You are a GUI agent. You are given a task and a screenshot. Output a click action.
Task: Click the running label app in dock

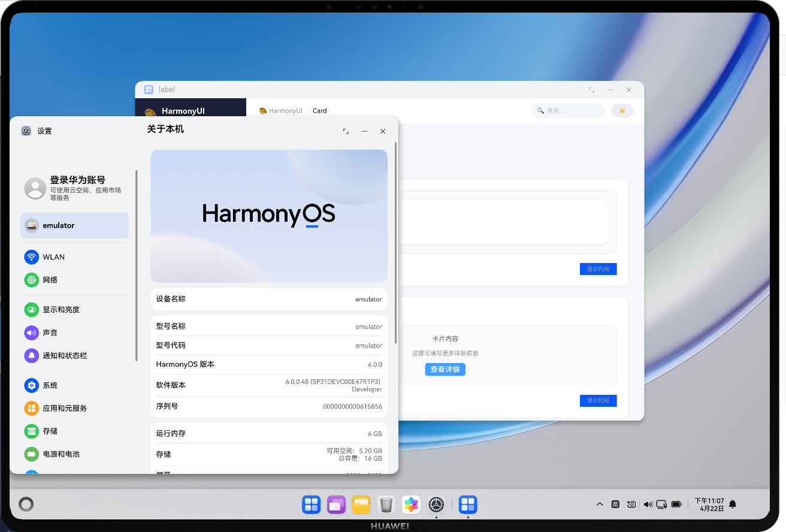click(468, 504)
